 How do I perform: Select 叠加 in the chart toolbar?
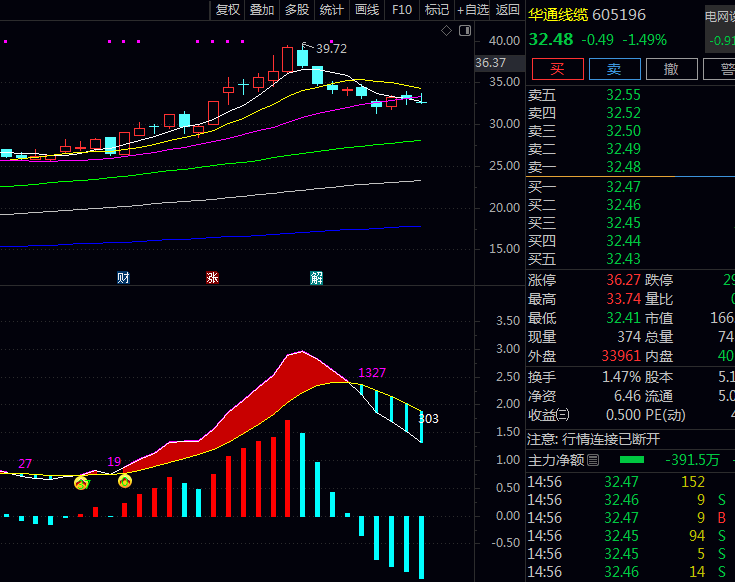coord(262,10)
